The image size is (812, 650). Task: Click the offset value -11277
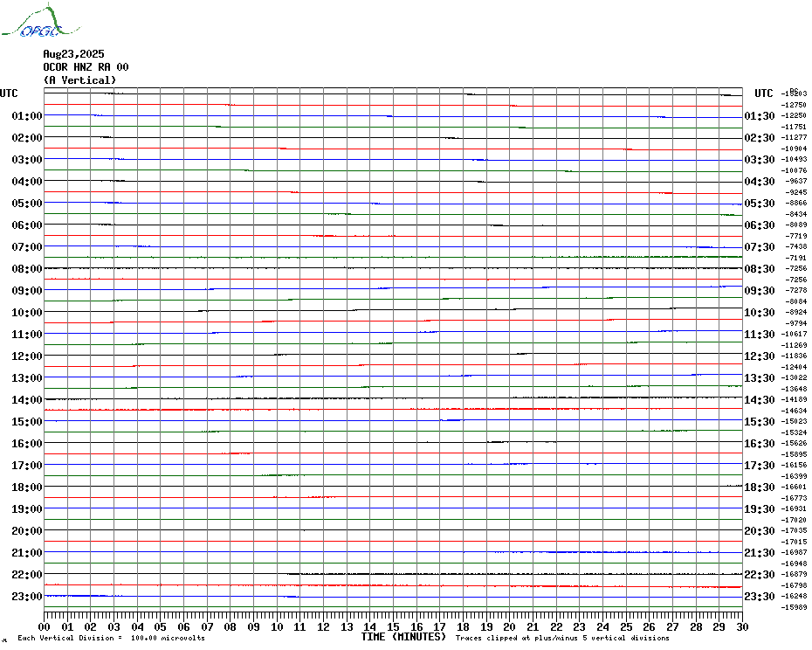click(794, 137)
